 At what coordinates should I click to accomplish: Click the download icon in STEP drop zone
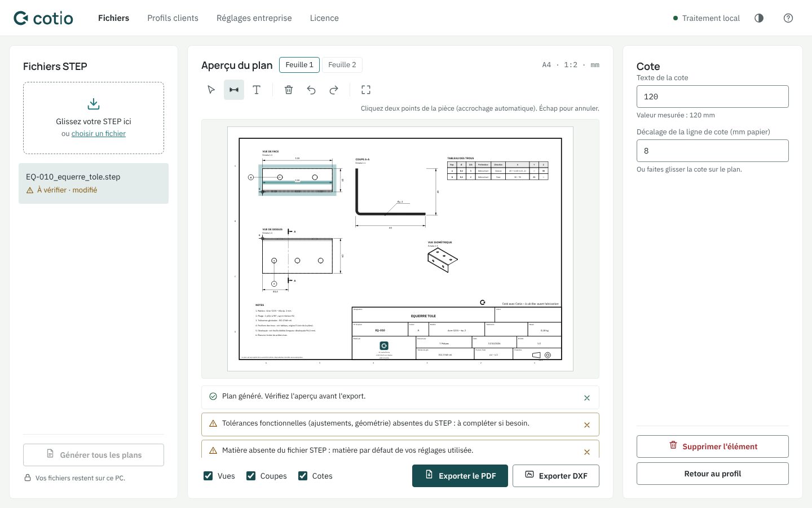click(94, 104)
